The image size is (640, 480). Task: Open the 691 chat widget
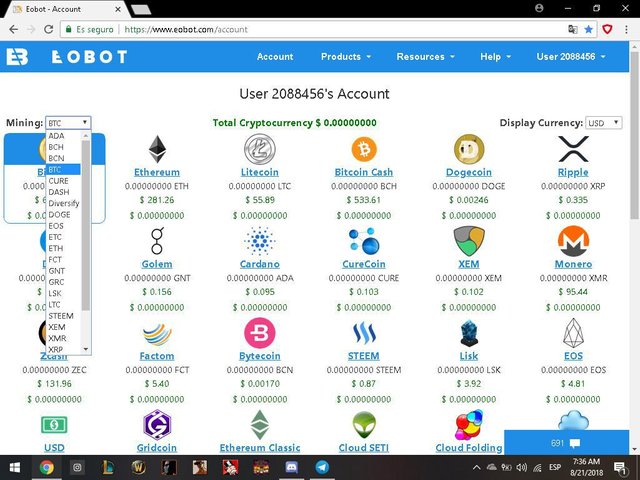click(x=567, y=443)
